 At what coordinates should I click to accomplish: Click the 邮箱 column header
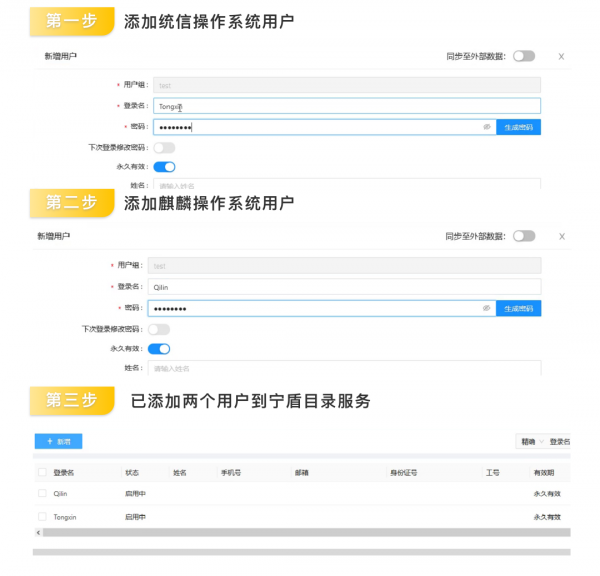tap(302, 473)
